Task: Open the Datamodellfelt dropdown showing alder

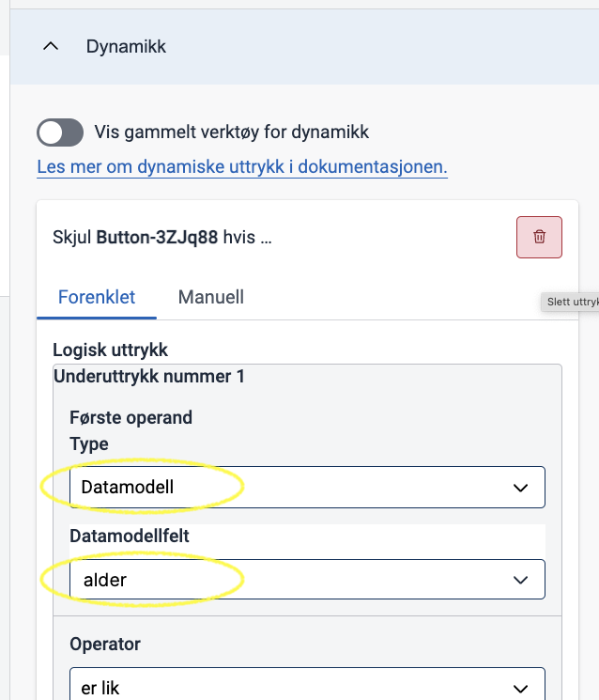Action: tap(307, 579)
